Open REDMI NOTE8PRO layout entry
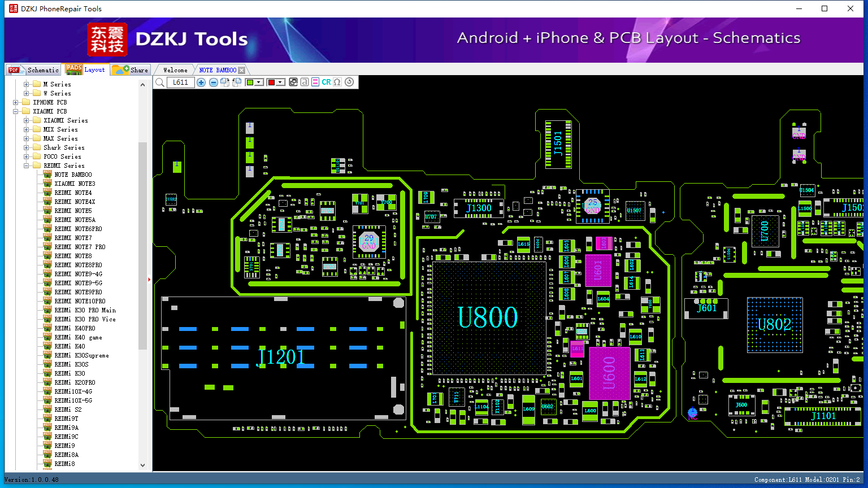This screenshot has height=488, width=868. [x=79, y=265]
